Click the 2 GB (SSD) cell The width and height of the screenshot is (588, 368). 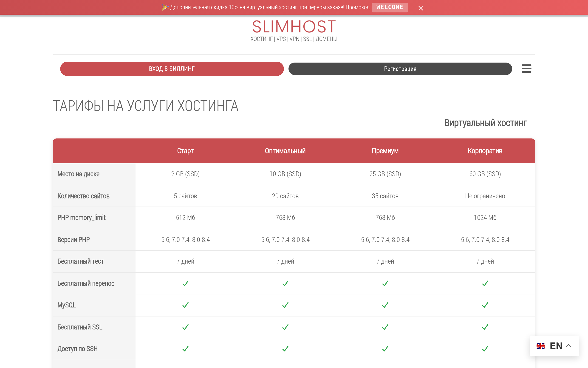click(185, 174)
